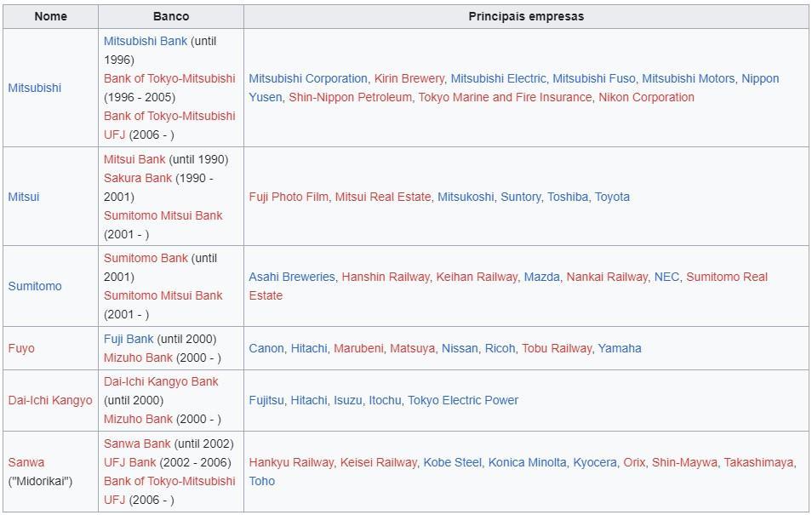Click the Dai-Ichi Kangyo Bank link
The height and width of the screenshot is (515, 812).
161,382
